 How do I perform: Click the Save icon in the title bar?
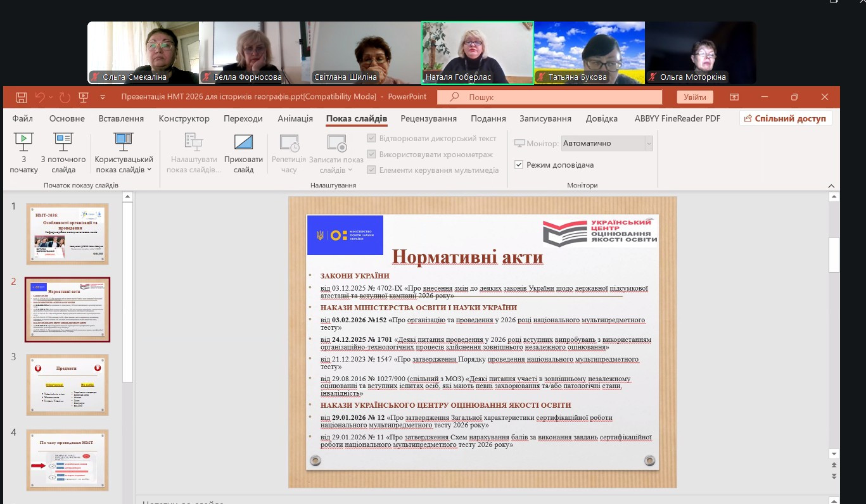(21, 98)
